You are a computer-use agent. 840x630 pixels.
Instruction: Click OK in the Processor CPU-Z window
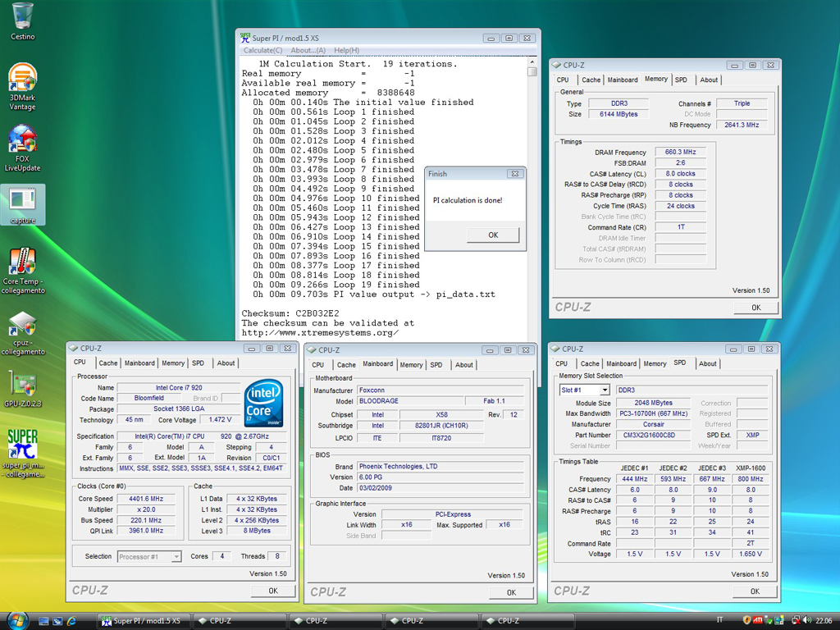point(273,591)
